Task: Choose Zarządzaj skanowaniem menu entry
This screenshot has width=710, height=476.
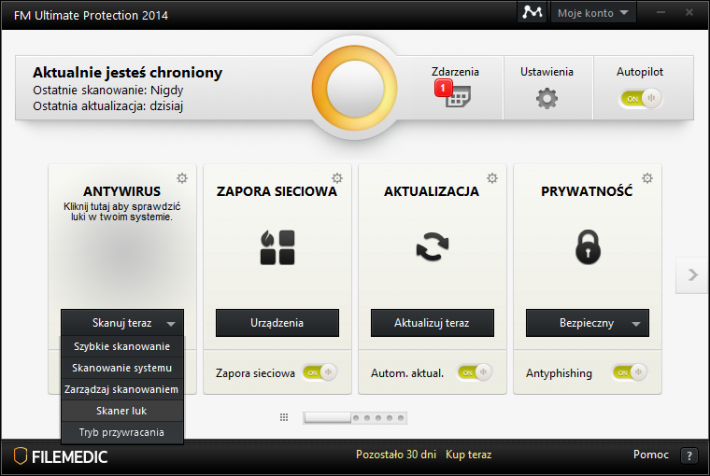Action: [x=122, y=389]
